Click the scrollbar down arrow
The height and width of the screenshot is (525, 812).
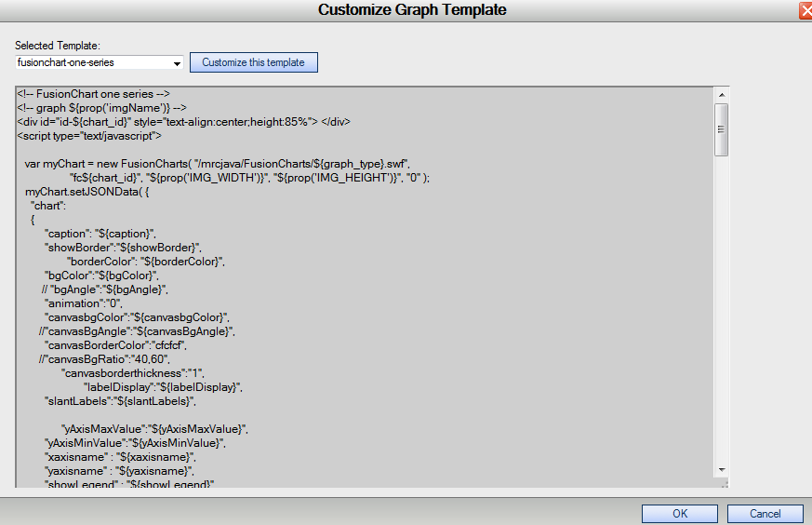click(x=722, y=470)
